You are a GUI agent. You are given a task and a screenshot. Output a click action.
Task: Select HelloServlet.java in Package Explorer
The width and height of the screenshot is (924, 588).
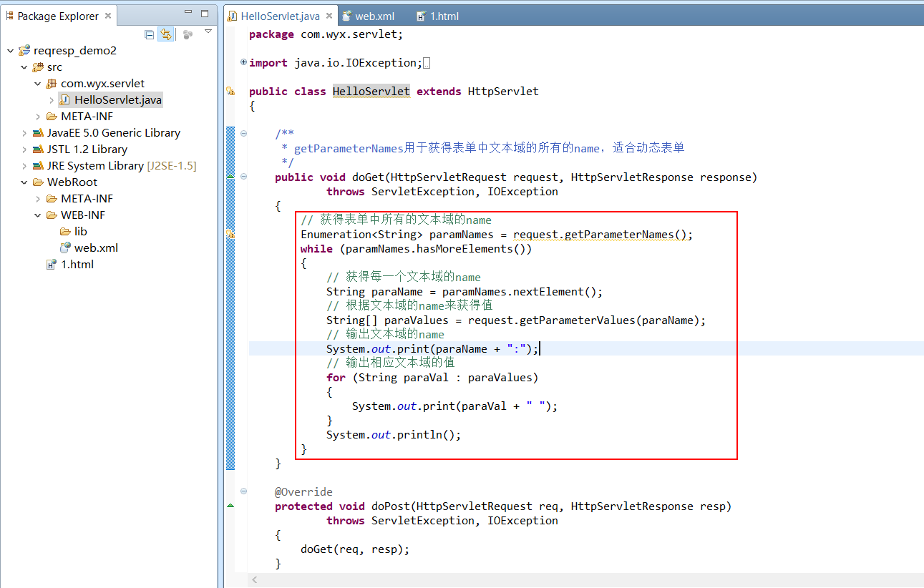tap(118, 100)
